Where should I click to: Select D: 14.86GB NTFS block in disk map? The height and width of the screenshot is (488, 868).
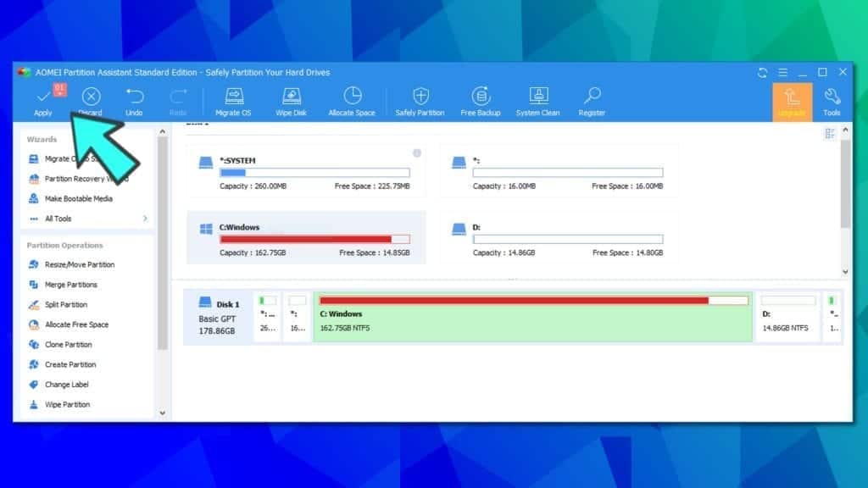(787, 317)
